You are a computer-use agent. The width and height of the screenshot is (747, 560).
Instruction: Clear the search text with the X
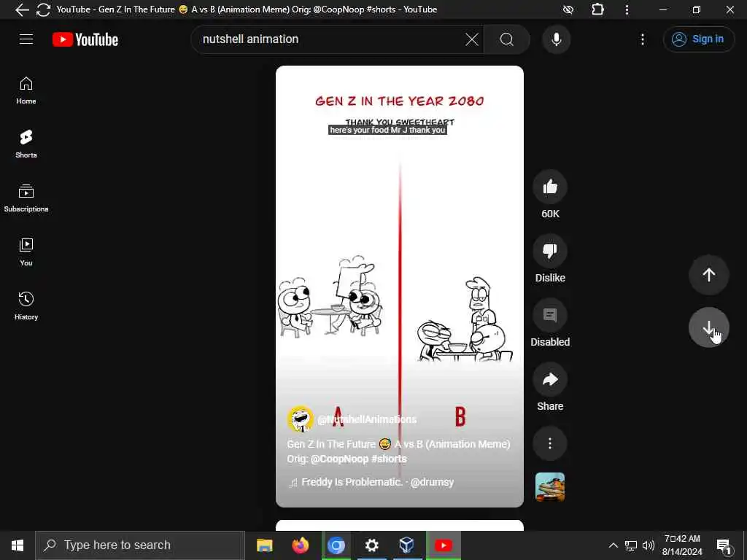click(x=472, y=39)
